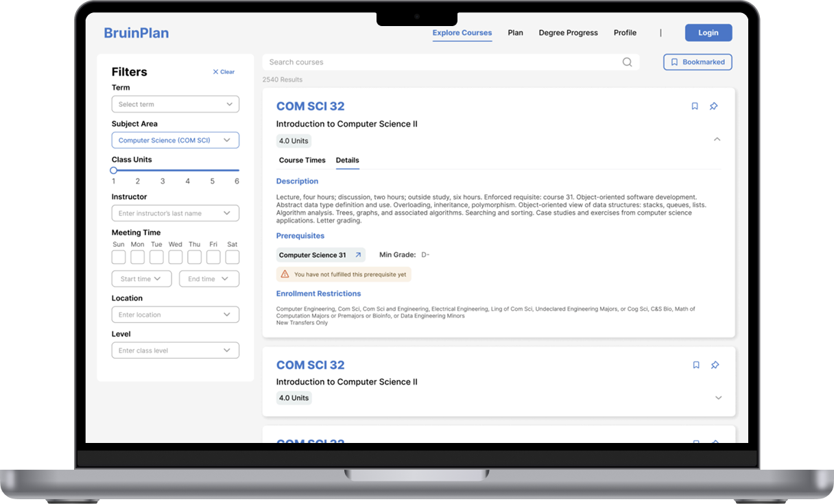Click the arrow icon on Computer Science 31 chip
The image size is (834, 504).
pos(357,255)
